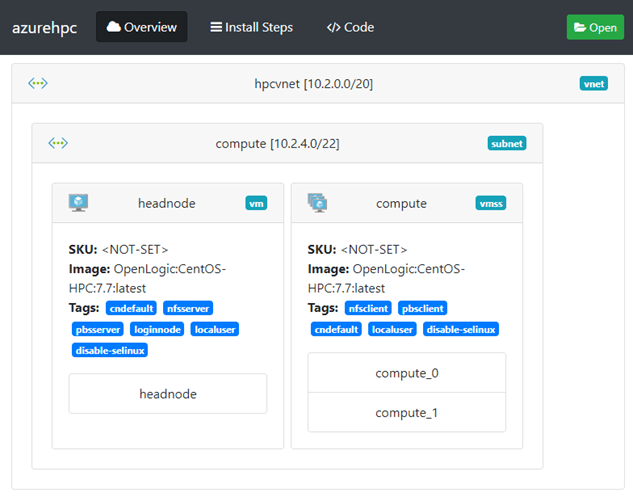Click the headnode virtual machine icon
Screen dimensions: 633x497
(78, 203)
